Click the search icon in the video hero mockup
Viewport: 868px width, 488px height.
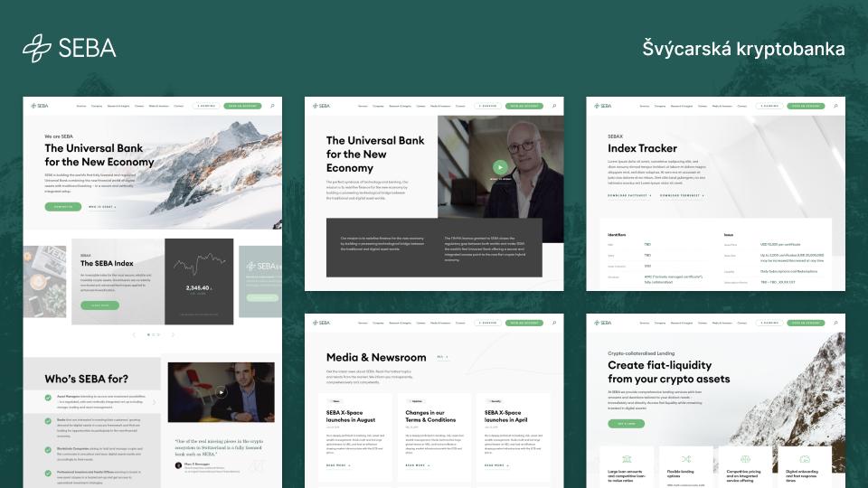click(554, 106)
